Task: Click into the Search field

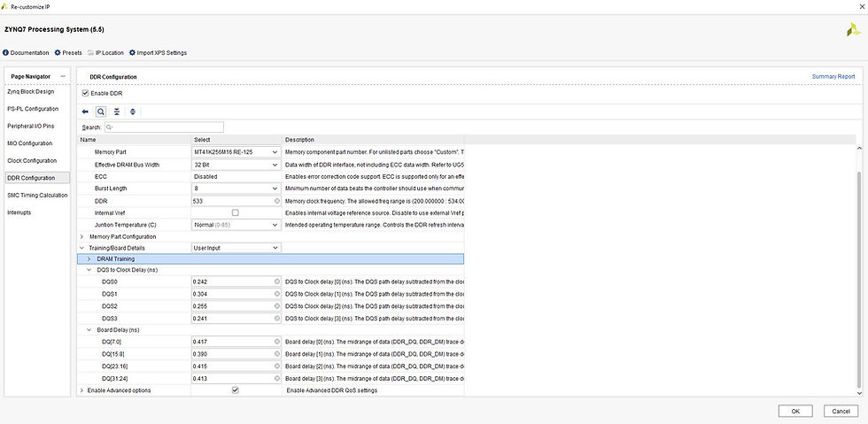Action: [x=164, y=127]
